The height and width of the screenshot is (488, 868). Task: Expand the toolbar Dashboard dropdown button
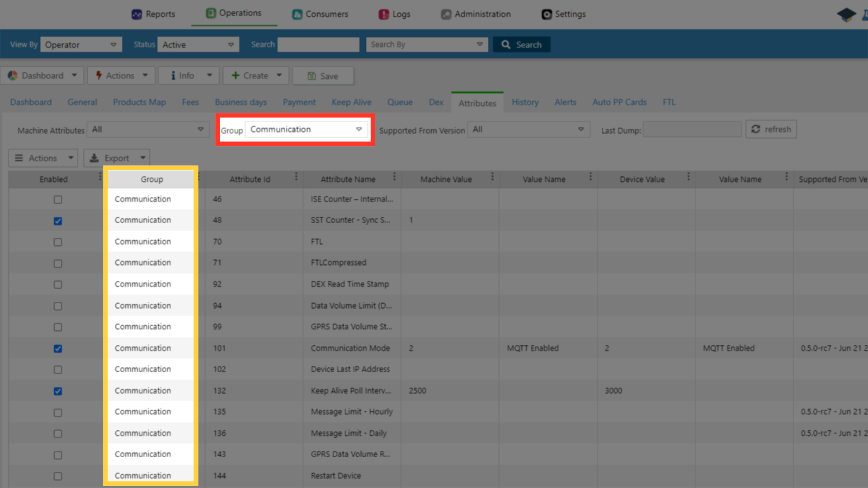pos(42,75)
